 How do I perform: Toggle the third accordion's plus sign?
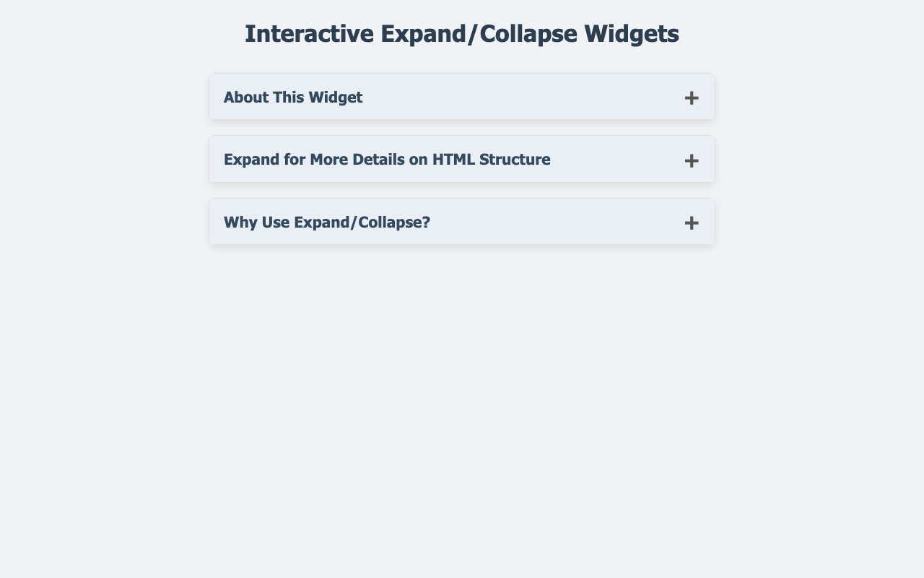[692, 223]
